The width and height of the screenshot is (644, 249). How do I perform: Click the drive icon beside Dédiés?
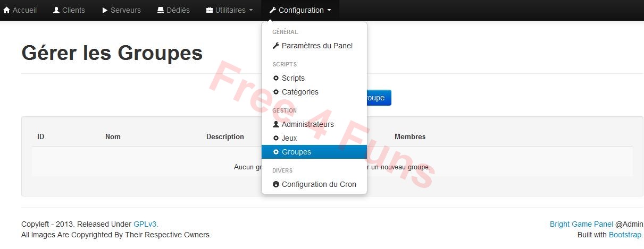pyautogui.click(x=161, y=10)
